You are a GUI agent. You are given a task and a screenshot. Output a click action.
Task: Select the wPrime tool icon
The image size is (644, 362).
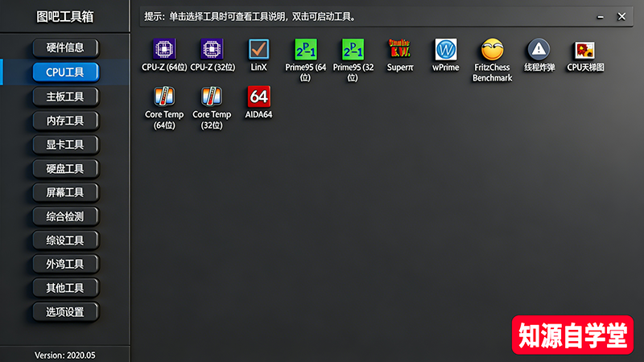pos(446,49)
